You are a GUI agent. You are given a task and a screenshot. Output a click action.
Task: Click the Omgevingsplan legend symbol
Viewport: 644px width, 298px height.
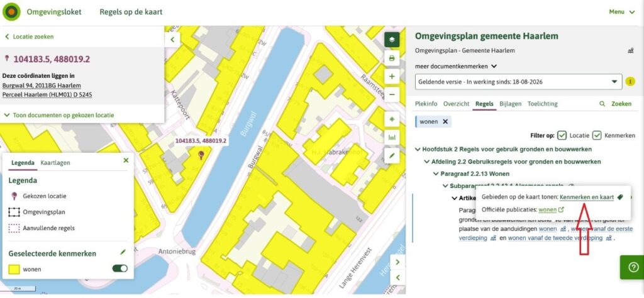tap(14, 212)
